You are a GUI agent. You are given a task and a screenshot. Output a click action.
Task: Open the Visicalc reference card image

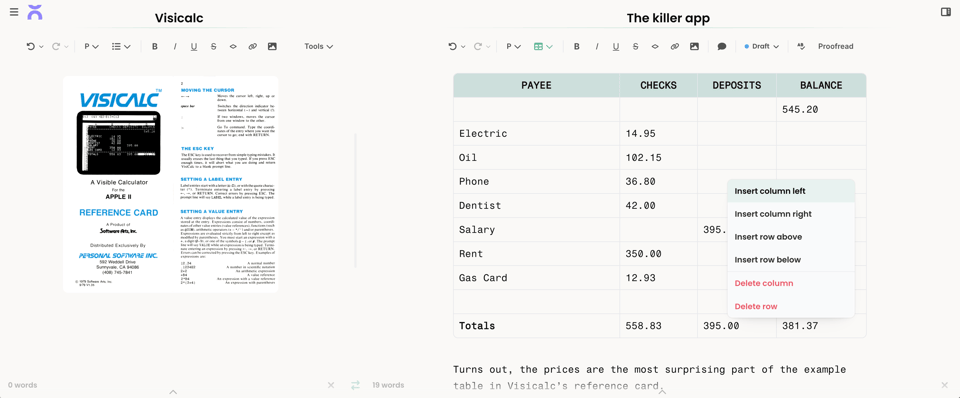point(171,184)
